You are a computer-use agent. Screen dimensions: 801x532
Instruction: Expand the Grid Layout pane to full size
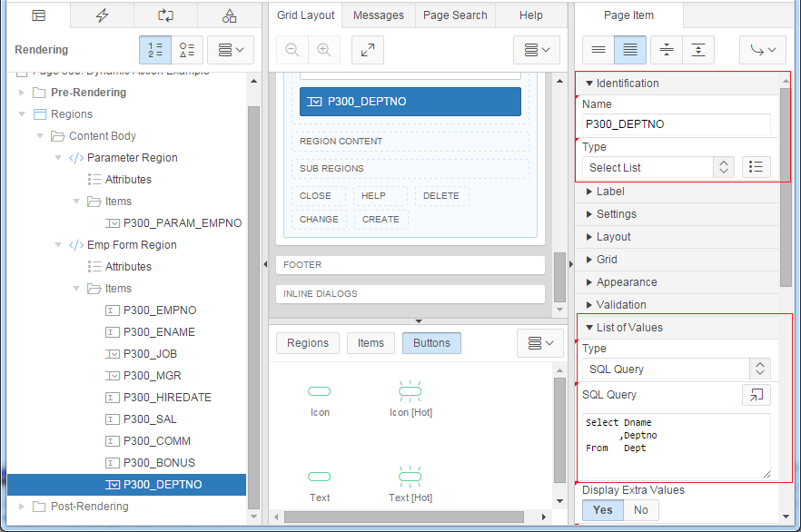(x=367, y=50)
